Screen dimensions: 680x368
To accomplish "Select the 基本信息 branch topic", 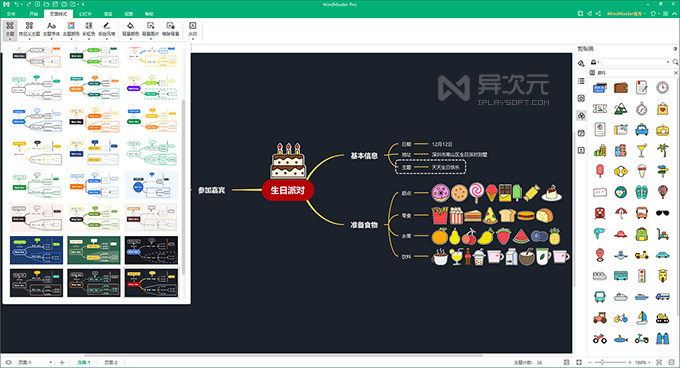I will pyautogui.click(x=364, y=156).
